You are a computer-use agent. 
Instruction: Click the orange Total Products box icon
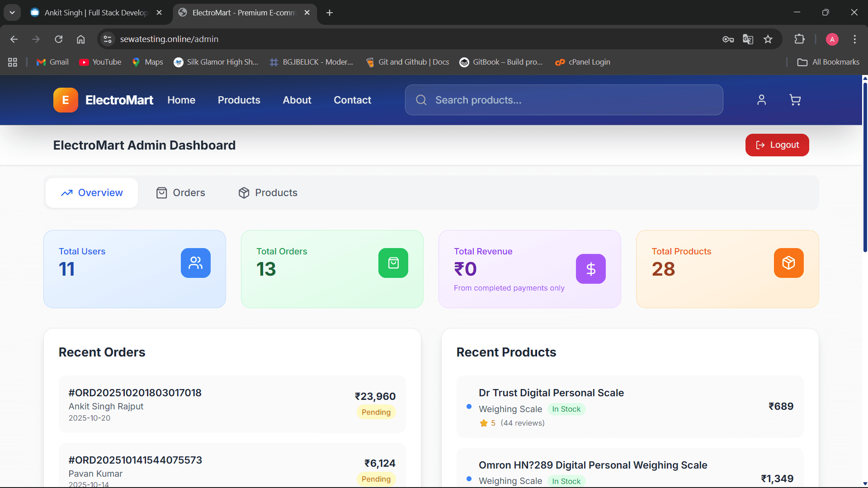(788, 263)
